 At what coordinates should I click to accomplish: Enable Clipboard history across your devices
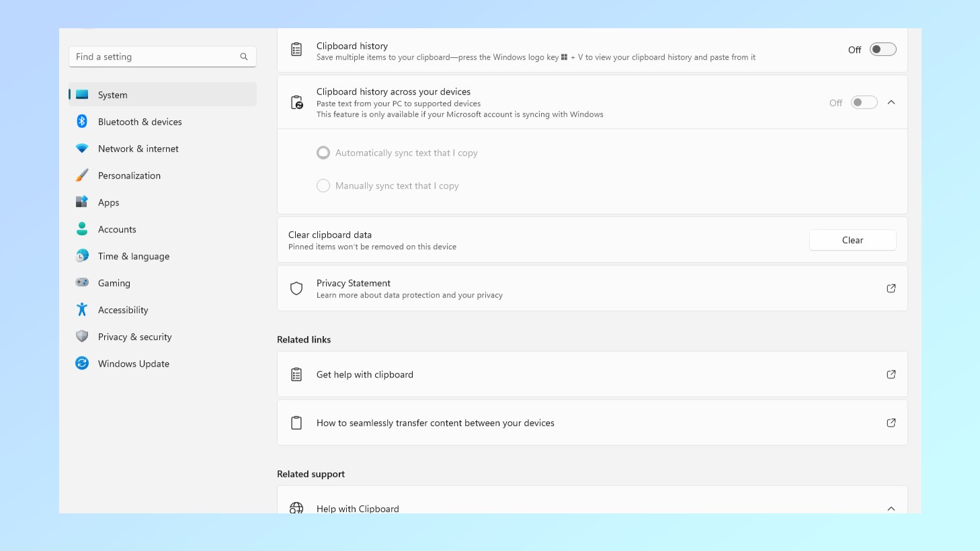point(863,102)
